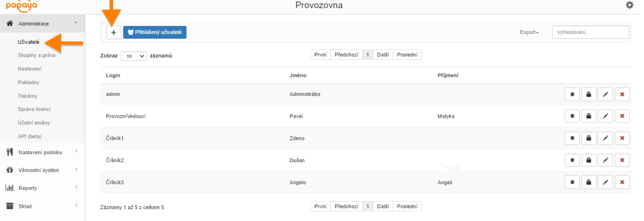Click the pencil edit icon for admin
This screenshot has height=221, width=644.
point(605,94)
